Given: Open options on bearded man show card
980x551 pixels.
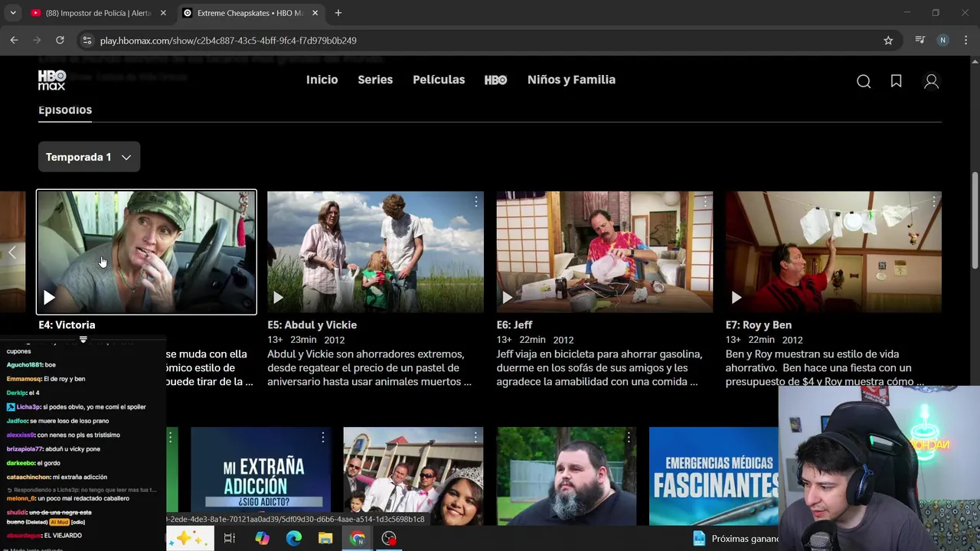Looking at the screenshot, I should tap(628, 437).
